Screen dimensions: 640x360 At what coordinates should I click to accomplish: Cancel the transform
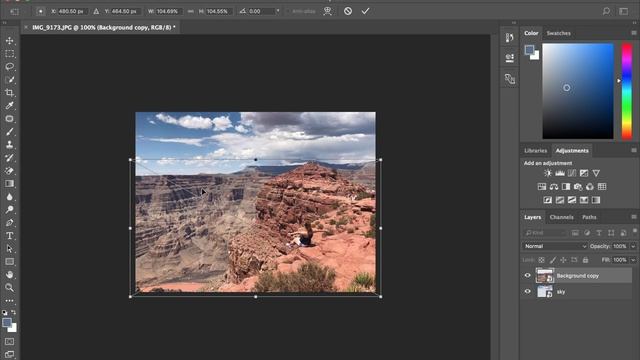pos(348,11)
